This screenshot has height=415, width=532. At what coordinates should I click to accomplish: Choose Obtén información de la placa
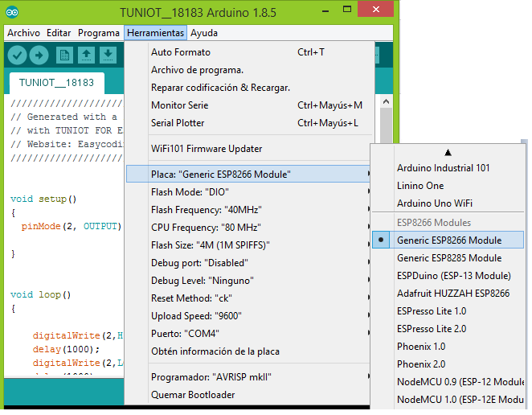pyautogui.click(x=248, y=351)
